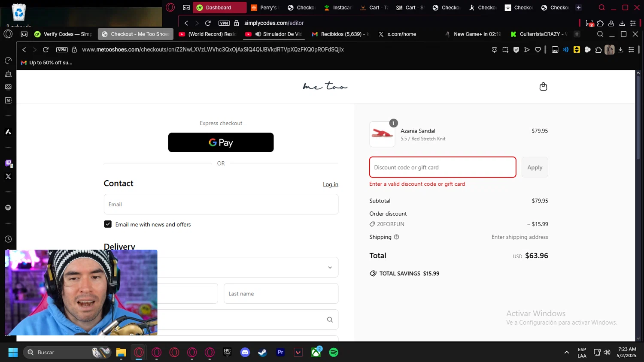Screen dimensions: 644x362
Task: Open Epic Games from the taskbar
Action: (x=228, y=353)
